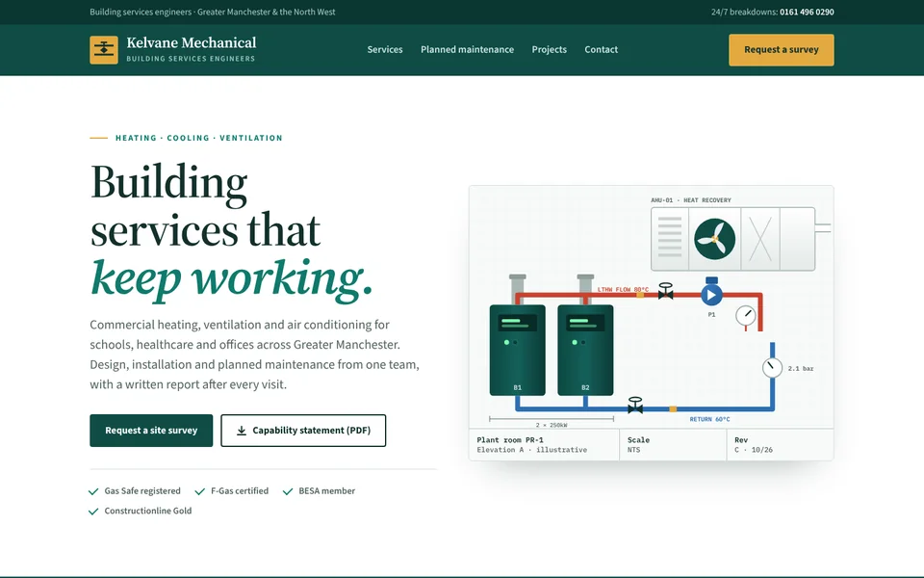Screen dimensions: 924x578
Task: Click the Building services that keep working headline
Action: pos(231,231)
